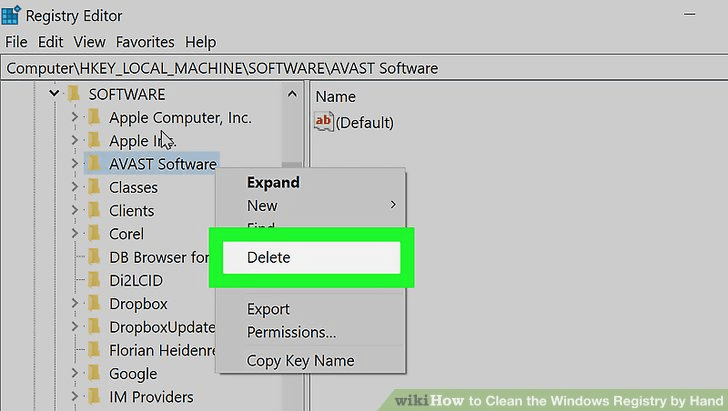This screenshot has height=411, width=728.
Task: Expand the Apple Inc. key
Action: pyautogui.click(x=75, y=140)
